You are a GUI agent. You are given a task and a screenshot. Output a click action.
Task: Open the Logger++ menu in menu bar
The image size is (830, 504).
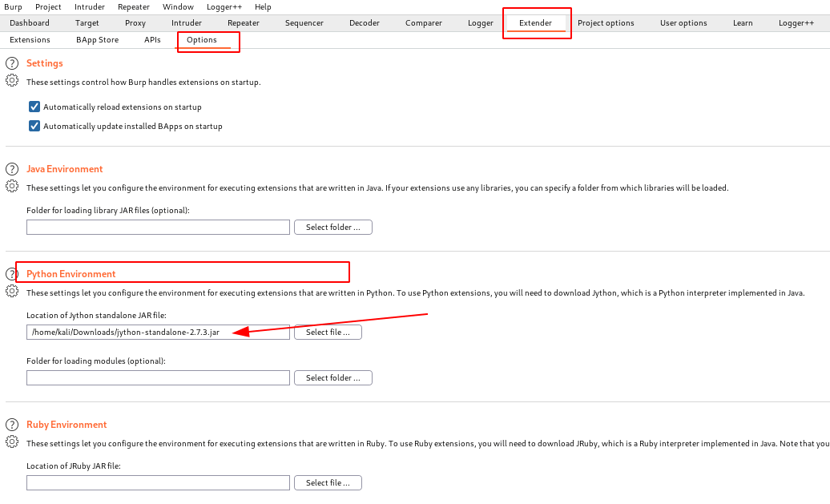(224, 7)
